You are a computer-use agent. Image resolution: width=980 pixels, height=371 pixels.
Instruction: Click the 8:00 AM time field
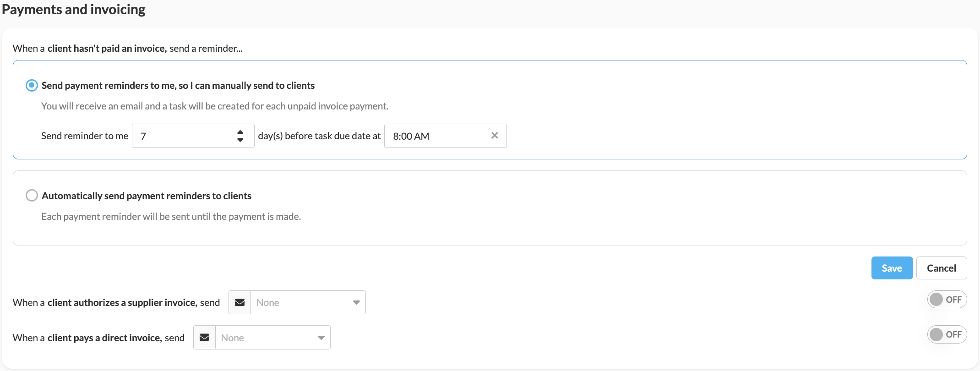pos(435,136)
